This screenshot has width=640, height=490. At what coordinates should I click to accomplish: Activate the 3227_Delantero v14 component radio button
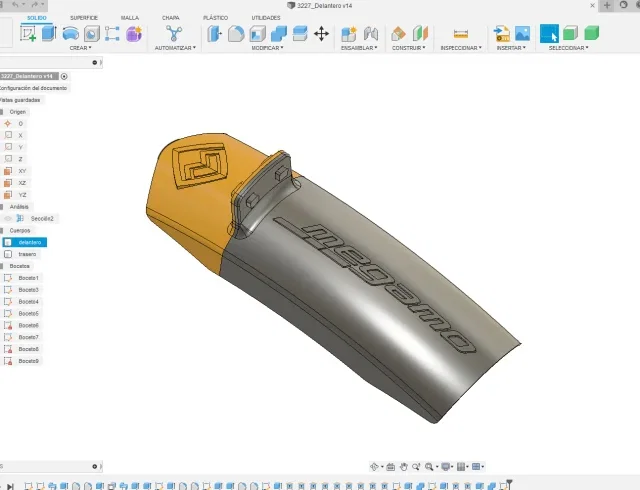tap(64, 76)
